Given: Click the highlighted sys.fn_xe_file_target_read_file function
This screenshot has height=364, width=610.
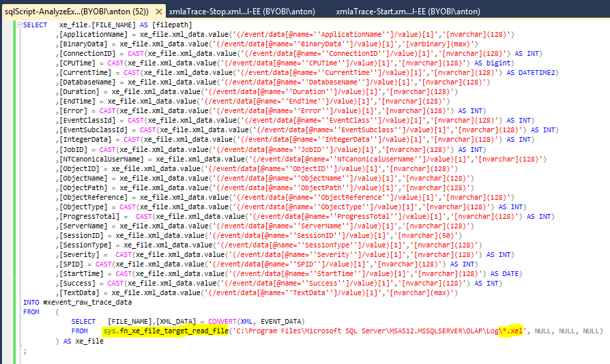Looking at the screenshot, I should (x=166, y=331).
